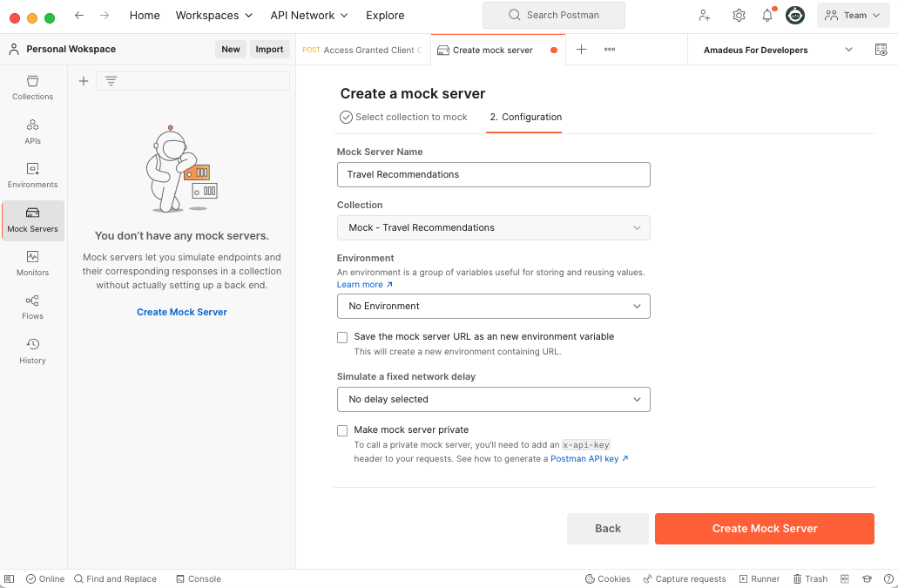898x588 pixels.
Task: Switch to the Environments sidebar panel
Action: tap(32, 176)
